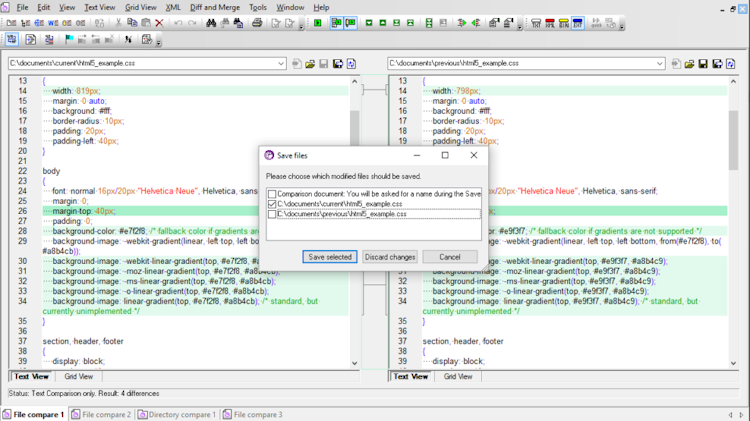Reload file icon for right pane

point(730,64)
